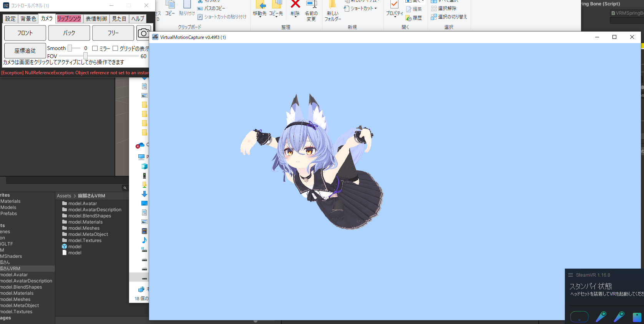Click the white model file icon in Unity
Viewport: 644px width, 324px height.
click(65, 253)
